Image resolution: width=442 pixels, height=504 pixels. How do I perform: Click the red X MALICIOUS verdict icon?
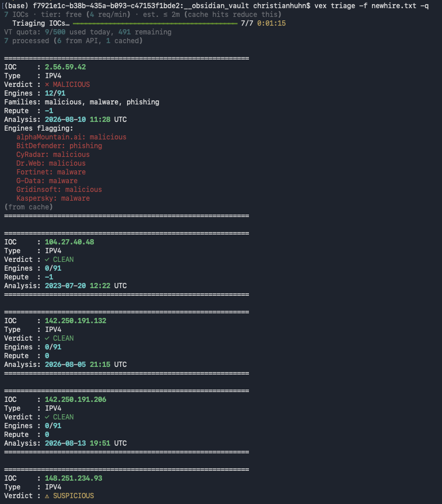[x=47, y=85]
